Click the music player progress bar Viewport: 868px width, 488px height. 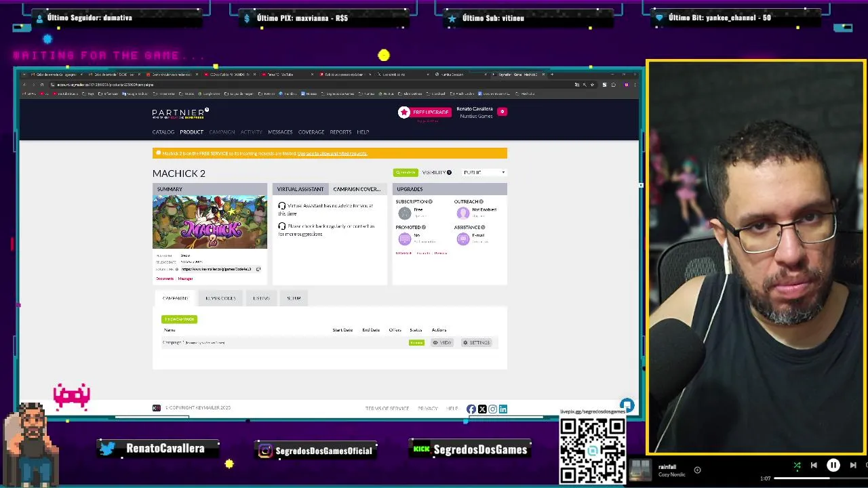click(x=821, y=479)
